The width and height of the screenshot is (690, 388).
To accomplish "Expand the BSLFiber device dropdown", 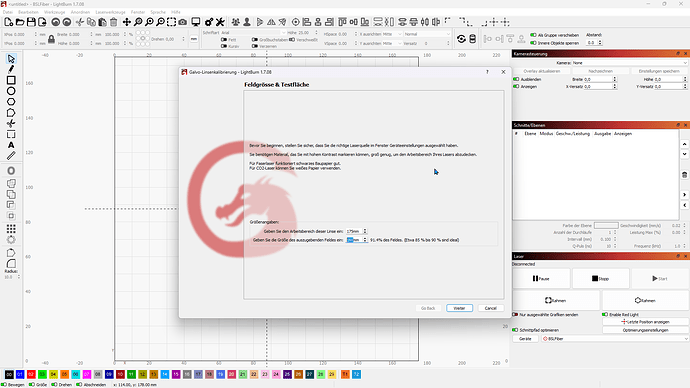I will click(614, 339).
